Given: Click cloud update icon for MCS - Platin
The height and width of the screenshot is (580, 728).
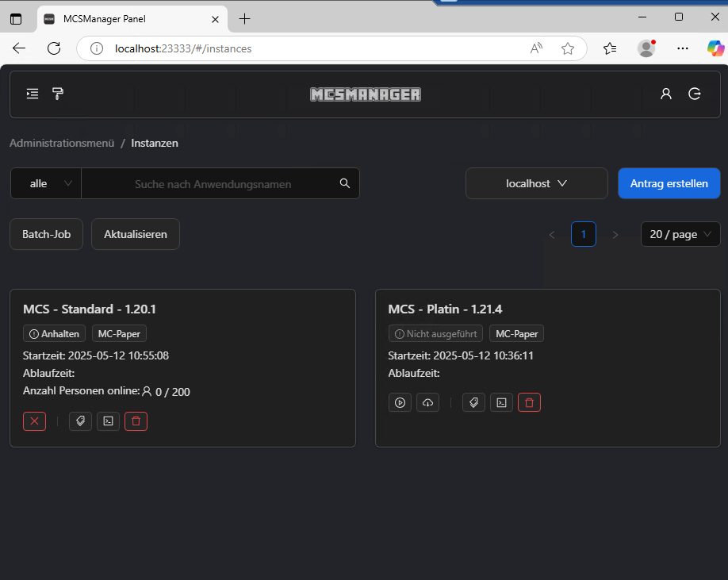Looking at the screenshot, I should 427,402.
